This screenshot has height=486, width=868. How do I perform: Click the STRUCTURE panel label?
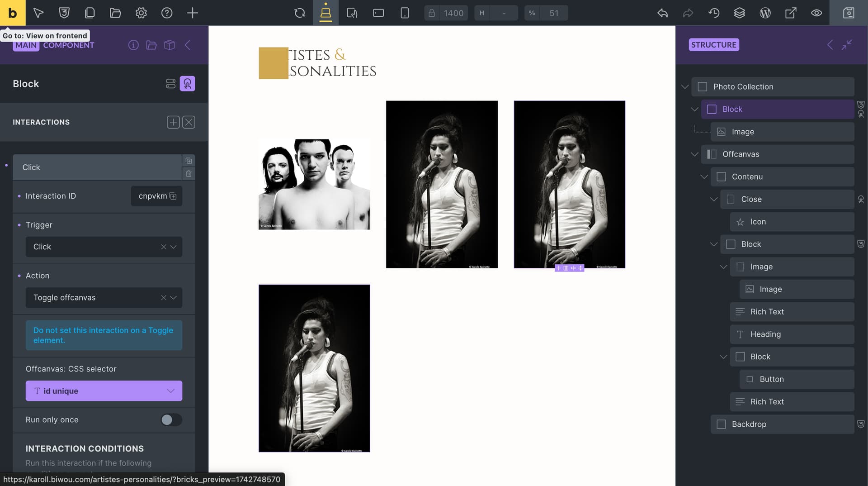714,45
